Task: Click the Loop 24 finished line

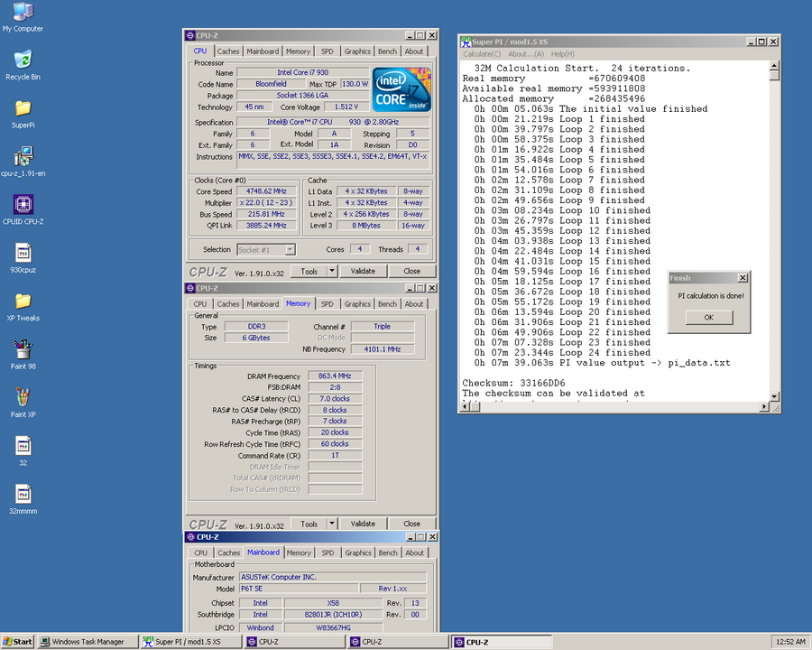Action: tap(562, 352)
